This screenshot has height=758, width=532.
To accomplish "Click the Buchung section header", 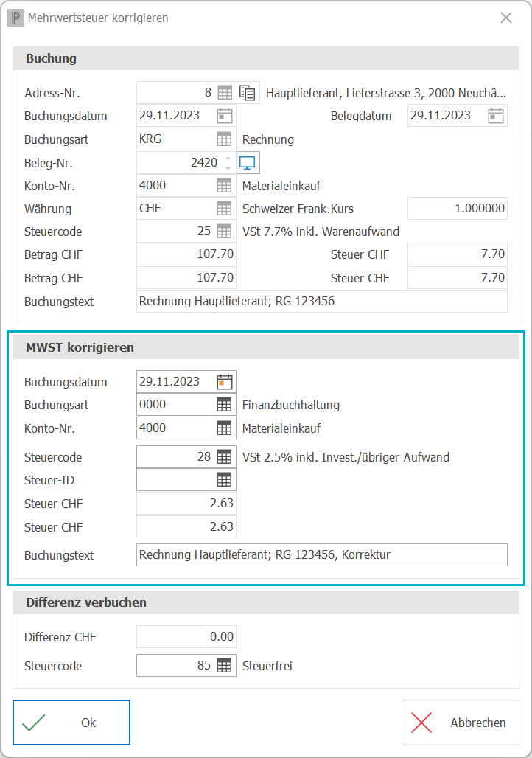I will [266, 58].
